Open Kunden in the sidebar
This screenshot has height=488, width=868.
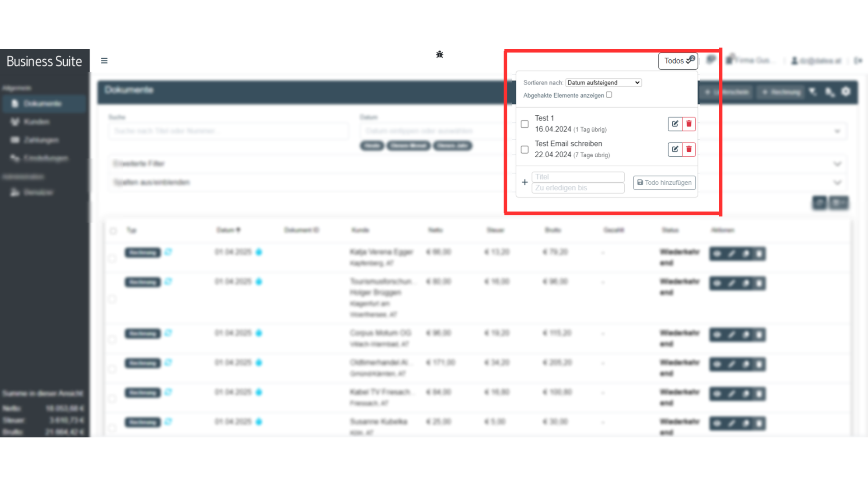(x=36, y=122)
